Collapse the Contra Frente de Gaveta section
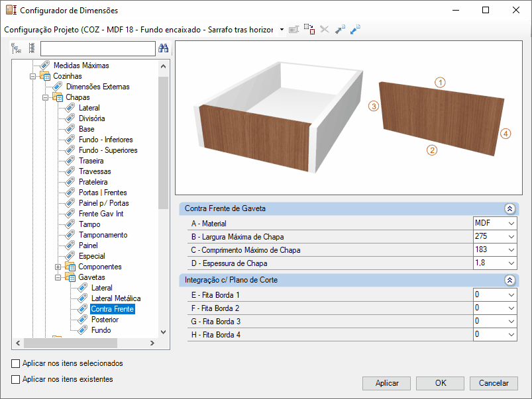The width and height of the screenshot is (532, 399). point(509,208)
